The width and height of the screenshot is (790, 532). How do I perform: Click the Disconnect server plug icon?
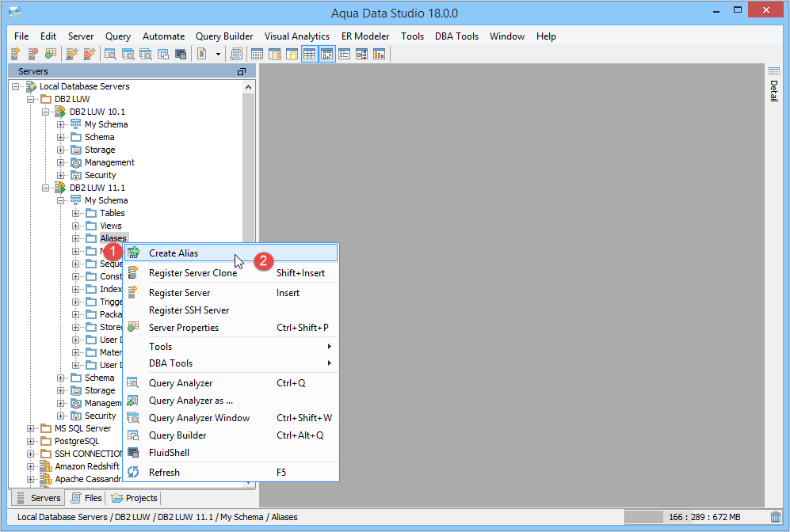point(90,54)
